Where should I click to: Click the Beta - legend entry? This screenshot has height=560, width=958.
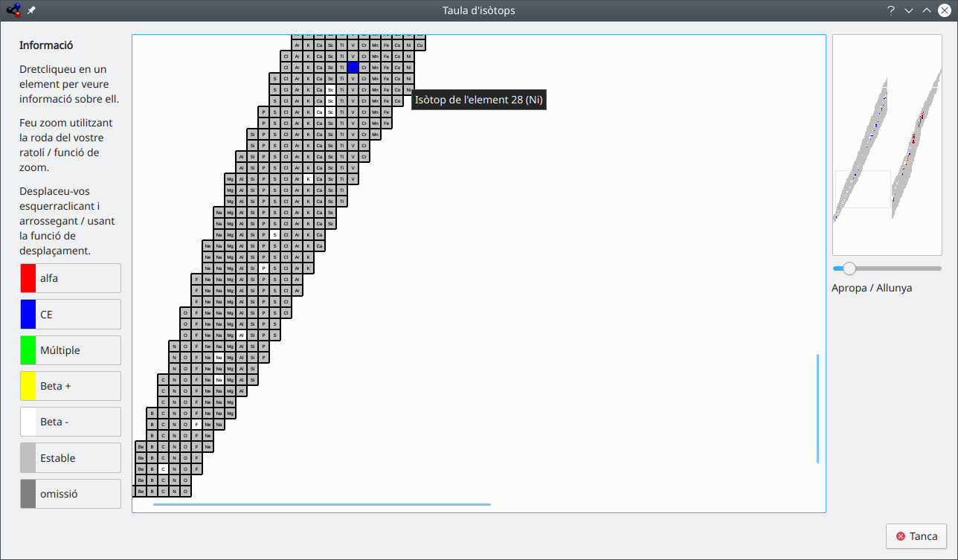pos(71,422)
